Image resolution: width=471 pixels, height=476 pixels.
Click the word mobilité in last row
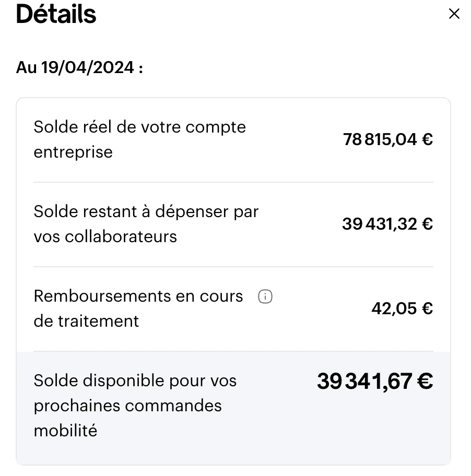click(x=66, y=431)
